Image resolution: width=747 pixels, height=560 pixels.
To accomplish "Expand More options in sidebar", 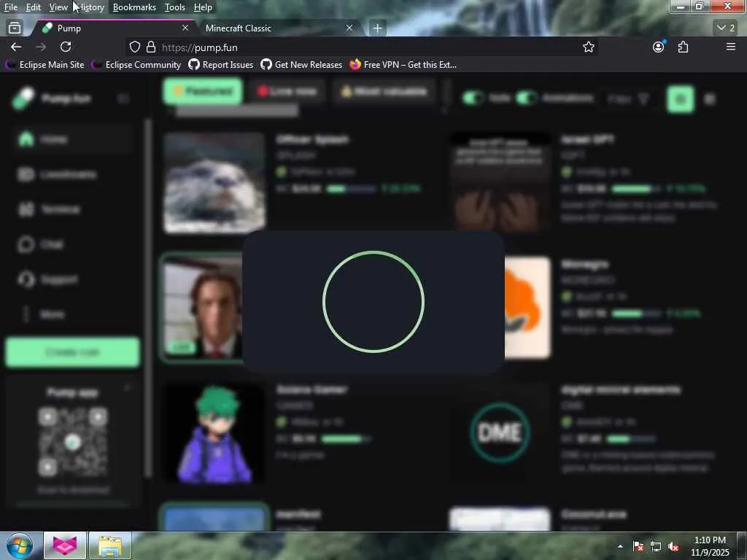I will tap(71, 314).
